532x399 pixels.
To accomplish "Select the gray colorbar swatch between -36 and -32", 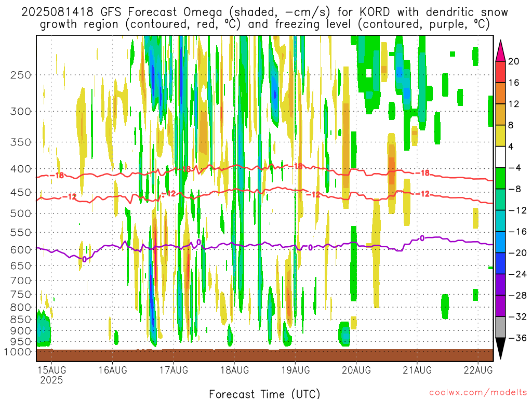I will click(500, 327).
